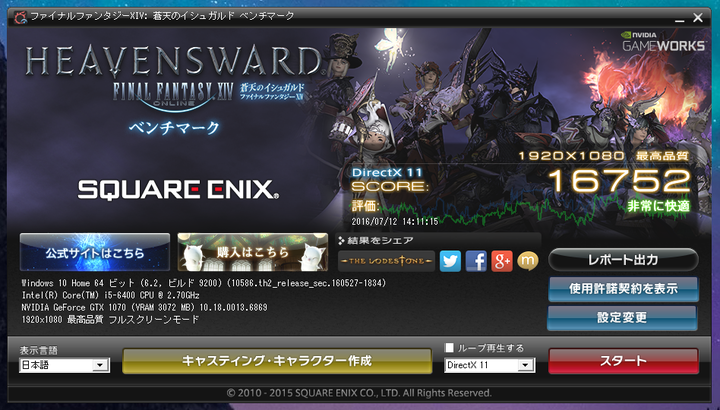Open the DirectX 11 version dropdown

(489, 365)
